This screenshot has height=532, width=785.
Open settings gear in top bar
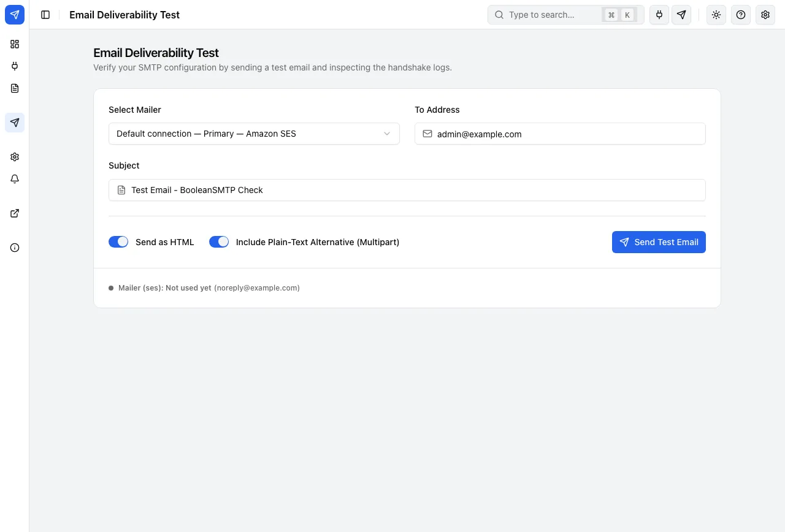click(x=765, y=15)
